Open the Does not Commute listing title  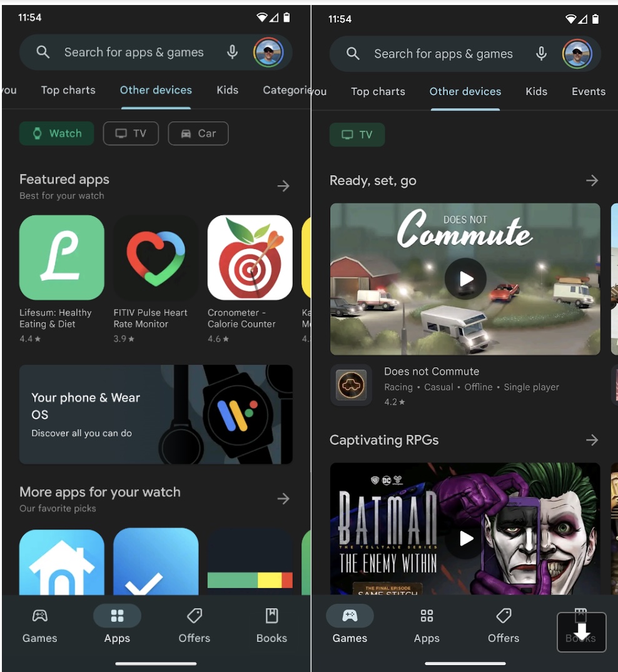pyautogui.click(x=432, y=371)
